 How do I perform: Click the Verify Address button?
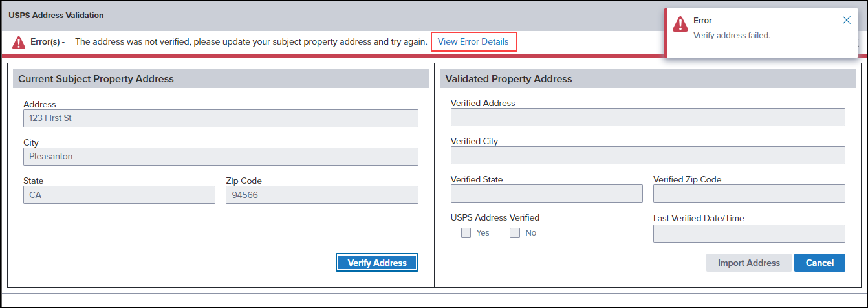tap(377, 263)
